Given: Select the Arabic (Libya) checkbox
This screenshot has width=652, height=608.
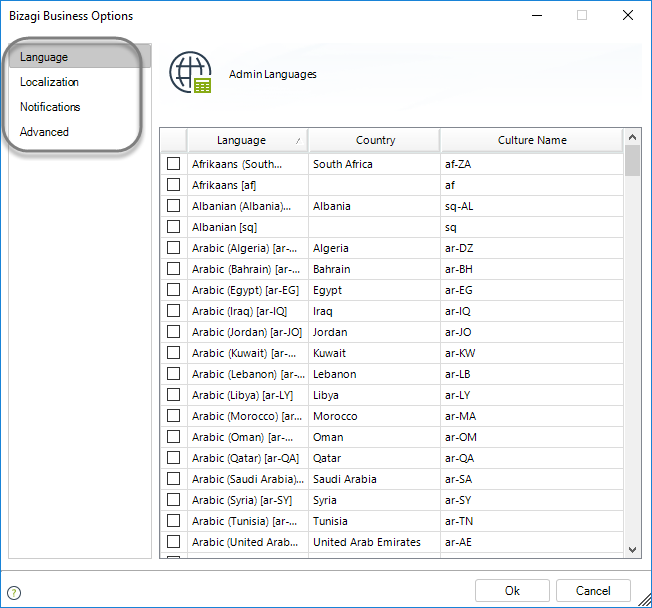Looking at the screenshot, I should (x=173, y=395).
